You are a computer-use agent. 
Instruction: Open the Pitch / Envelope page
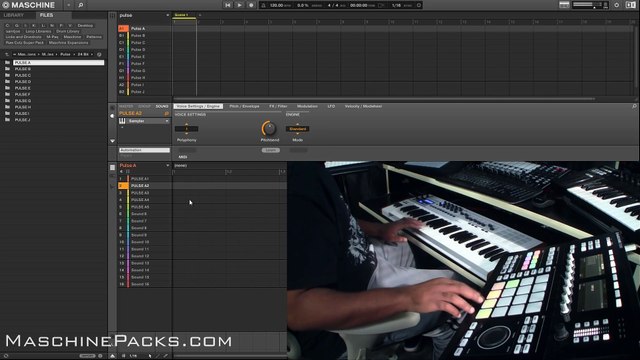[x=244, y=106]
